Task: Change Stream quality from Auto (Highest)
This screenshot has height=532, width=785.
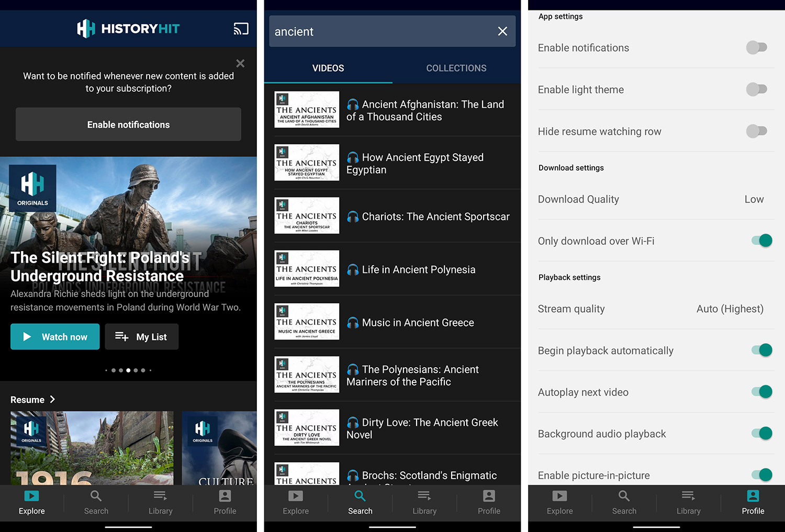Action: tap(655, 309)
